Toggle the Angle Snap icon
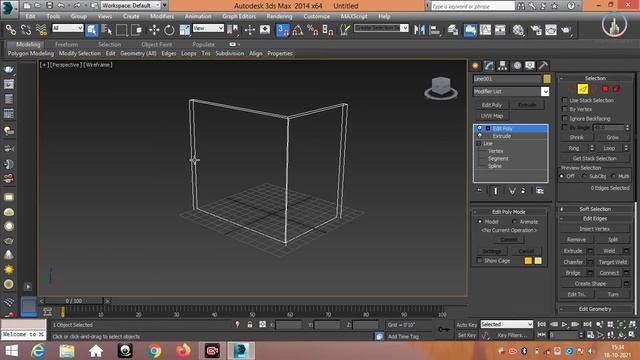 tap(298, 30)
